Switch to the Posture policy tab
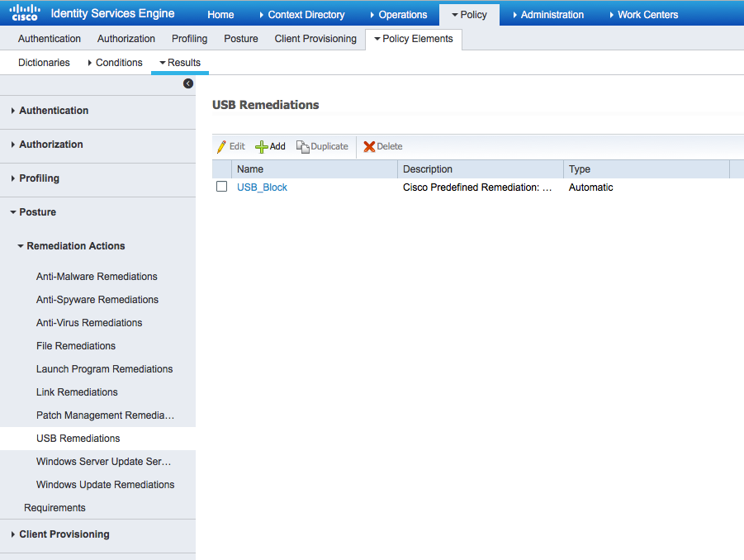Screen dimensions: 744x560 click(241, 39)
